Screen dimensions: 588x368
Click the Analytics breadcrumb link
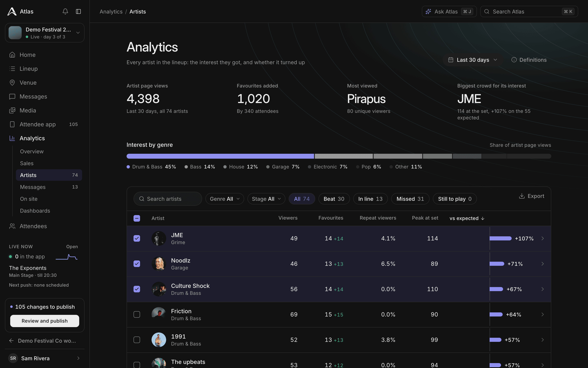tap(111, 11)
